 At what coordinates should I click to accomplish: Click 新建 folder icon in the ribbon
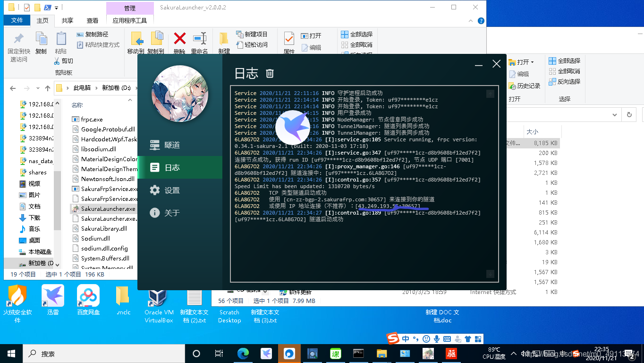click(224, 39)
